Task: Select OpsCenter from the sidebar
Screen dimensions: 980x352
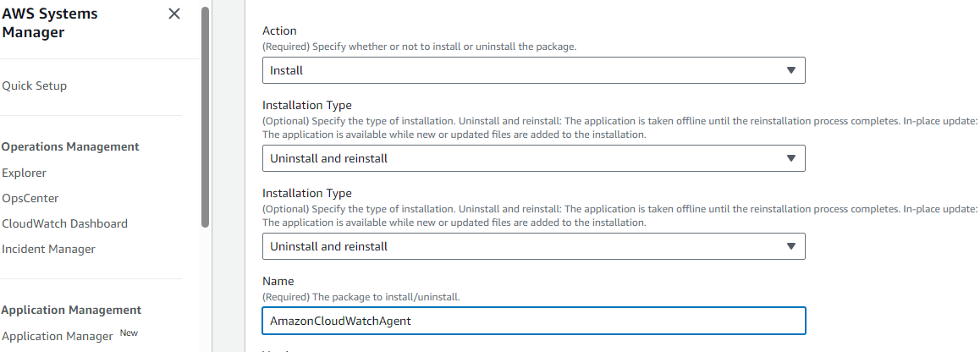Action: (30, 198)
